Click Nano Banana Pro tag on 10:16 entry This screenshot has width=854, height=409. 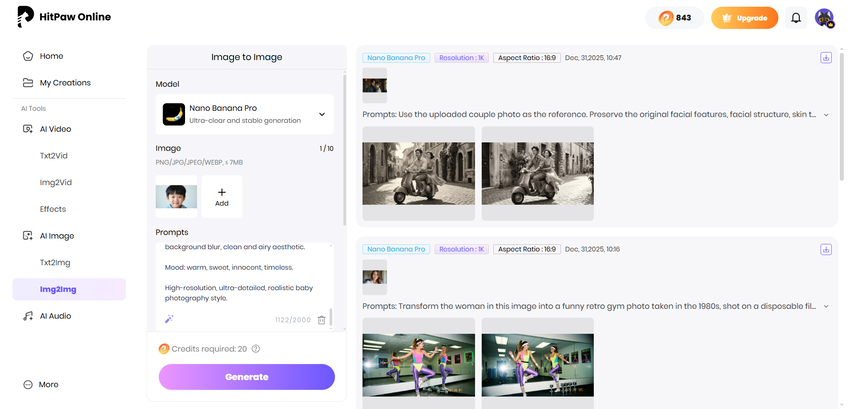coord(396,249)
